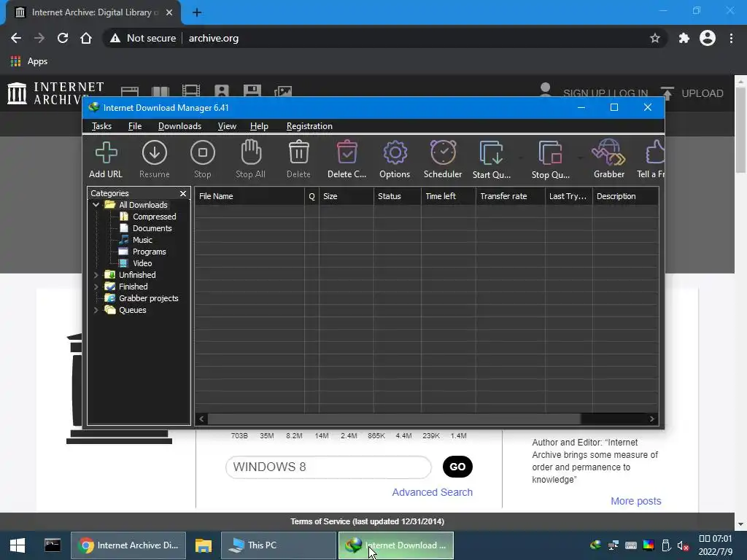Viewport: 747px width, 560px height.
Task: Go back in Chrome
Action: (16, 38)
